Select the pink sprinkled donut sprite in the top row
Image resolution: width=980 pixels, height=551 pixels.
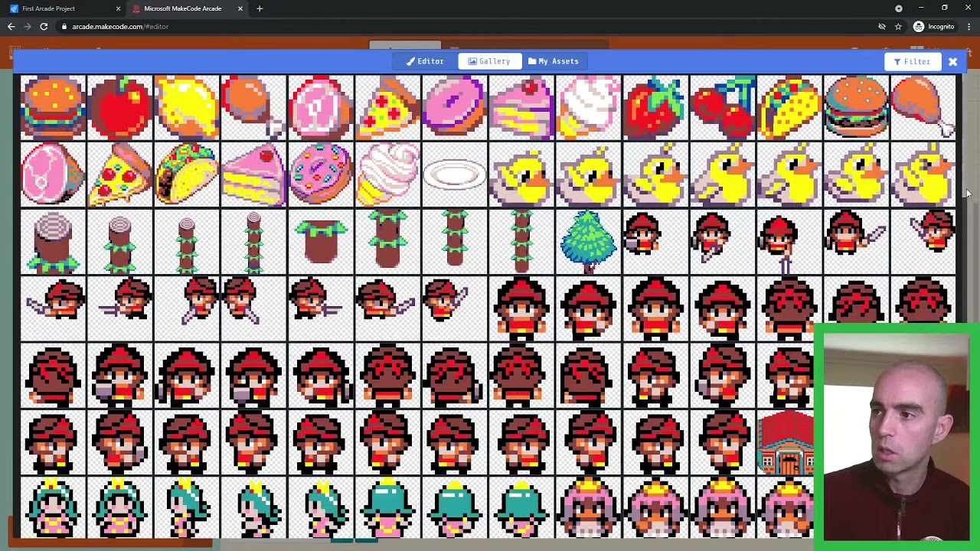click(x=455, y=107)
